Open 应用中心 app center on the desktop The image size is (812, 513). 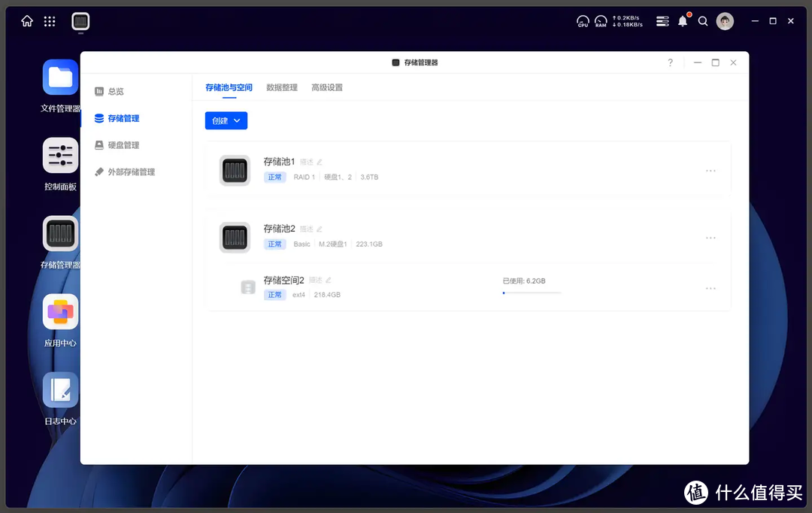(59, 311)
